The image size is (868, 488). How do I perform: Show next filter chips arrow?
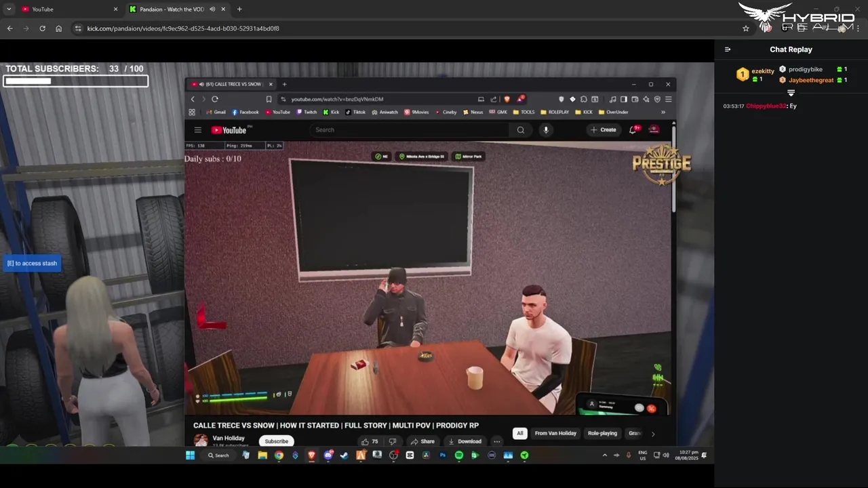pos(653,434)
